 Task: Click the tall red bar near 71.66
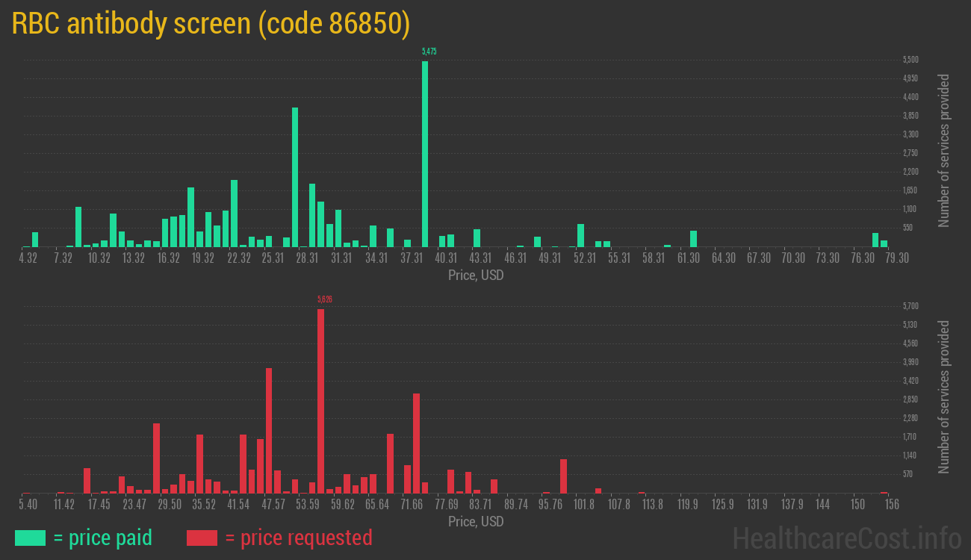416,443
